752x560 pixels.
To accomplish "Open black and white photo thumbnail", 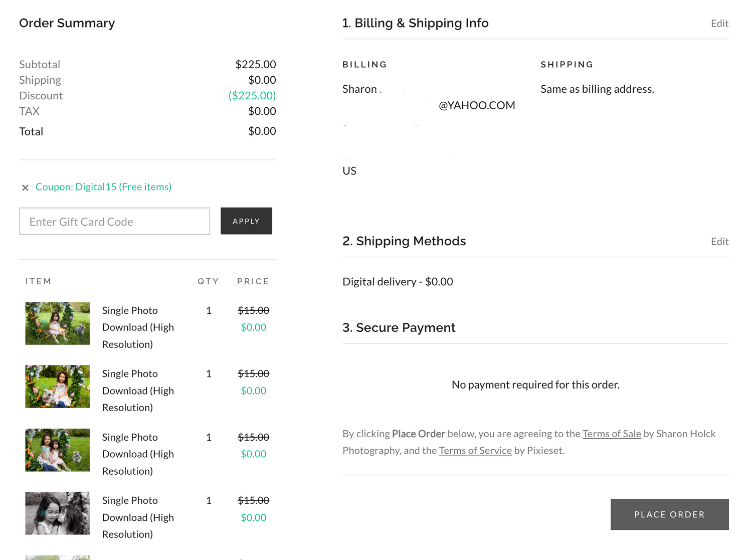I will pyautogui.click(x=58, y=513).
